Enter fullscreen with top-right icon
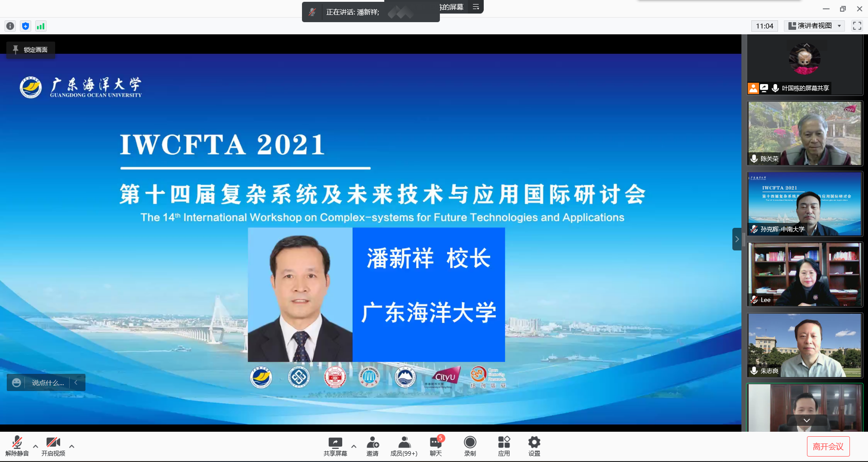Viewport: 868px width, 462px height. [857, 26]
